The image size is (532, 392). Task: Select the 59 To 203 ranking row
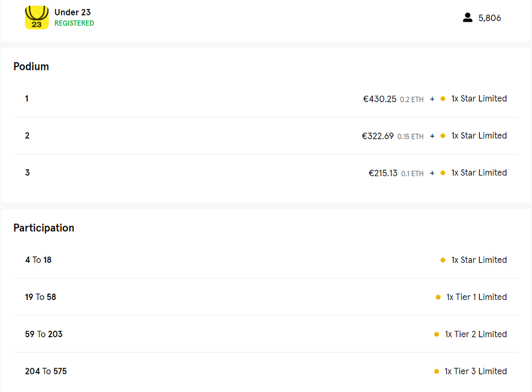coord(266,334)
